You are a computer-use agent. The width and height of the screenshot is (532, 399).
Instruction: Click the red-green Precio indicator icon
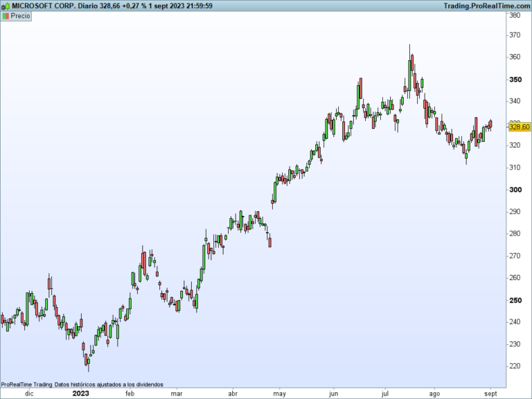coord(6,17)
